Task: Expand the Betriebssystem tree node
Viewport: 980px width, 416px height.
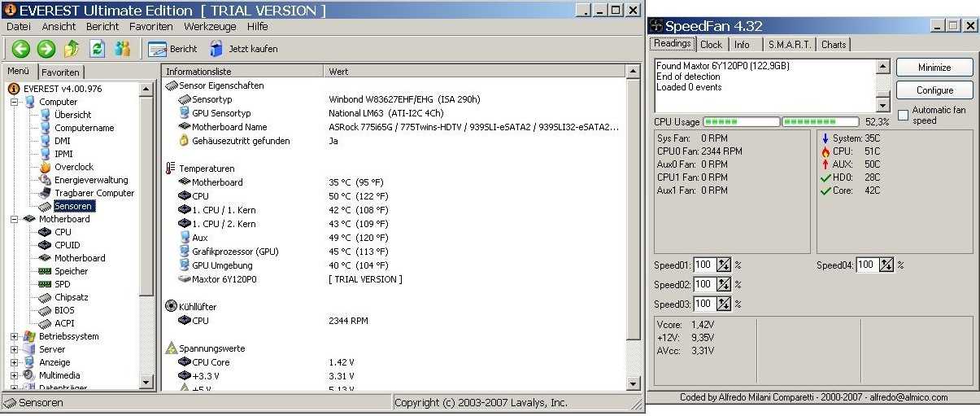Action: (14, 336)
